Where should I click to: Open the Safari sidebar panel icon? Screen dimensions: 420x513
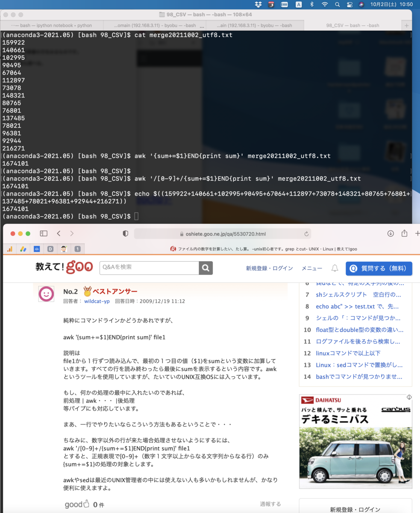tap(43, 233)
